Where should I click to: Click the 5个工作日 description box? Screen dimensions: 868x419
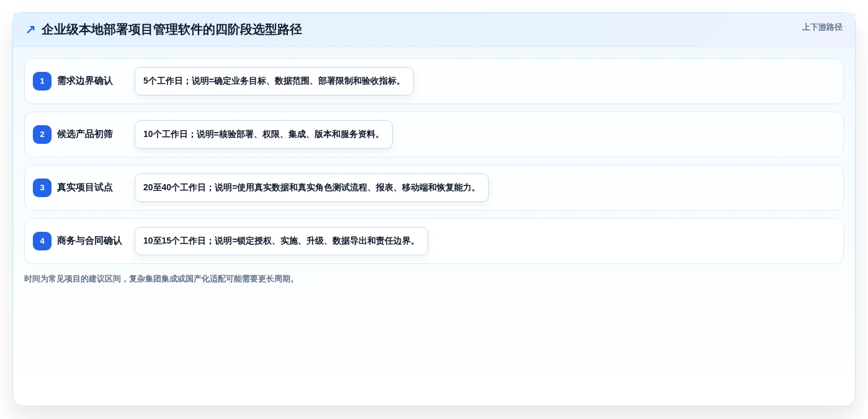[274, 81]
